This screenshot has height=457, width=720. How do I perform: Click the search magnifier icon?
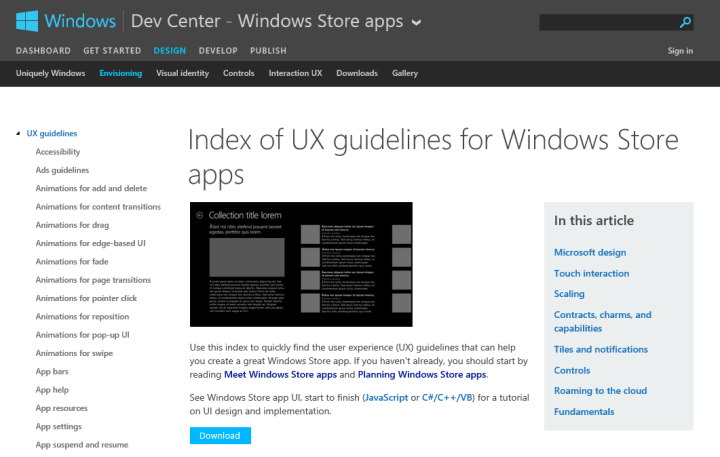pos(686,21)
